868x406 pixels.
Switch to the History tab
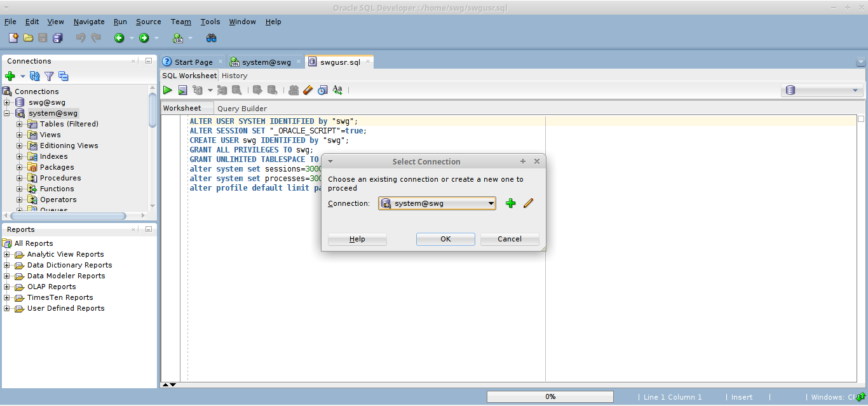(234, 76)
